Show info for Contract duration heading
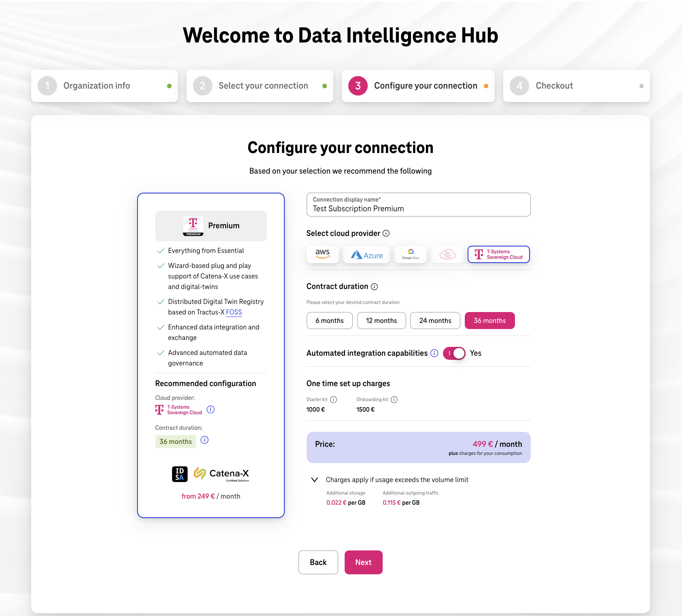This screenshot has width=682, height=616. 374,287
